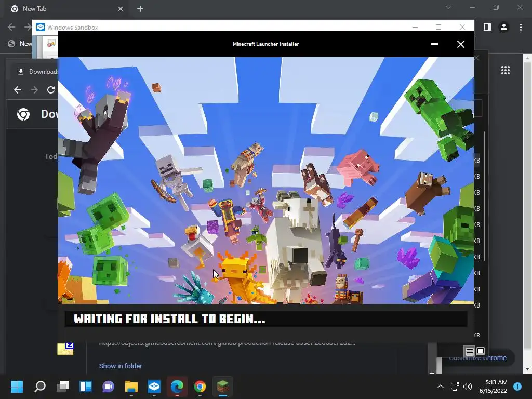Switch to Windows Sandbox taskbar icon

point(154,386)
